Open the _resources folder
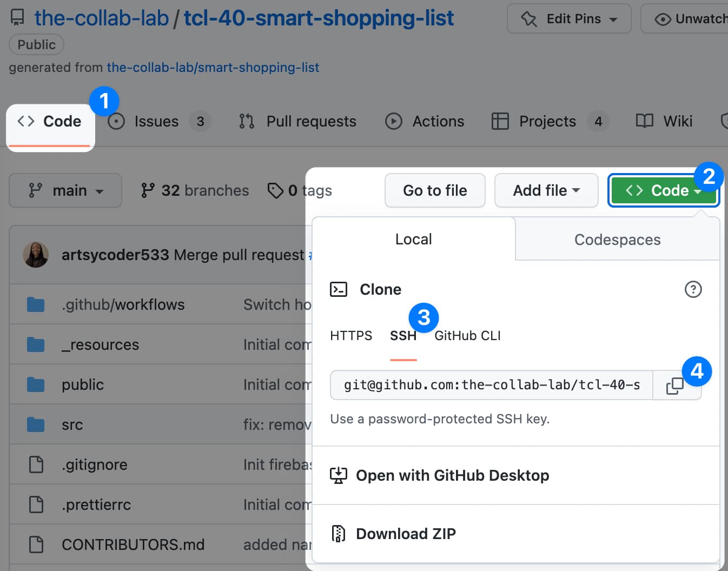Viewport: 728px width, 571px height. click(101, 344)
